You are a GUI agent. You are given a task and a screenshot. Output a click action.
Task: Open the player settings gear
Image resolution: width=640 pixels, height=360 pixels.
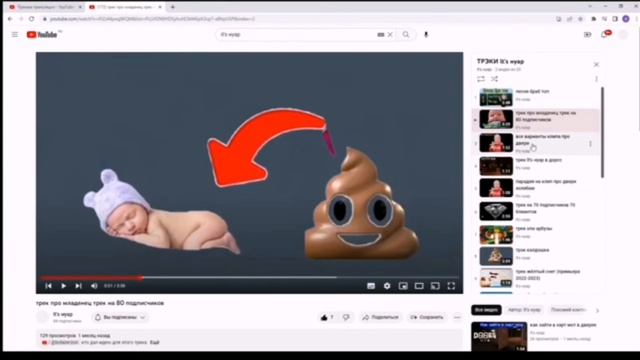click(387, 286)
